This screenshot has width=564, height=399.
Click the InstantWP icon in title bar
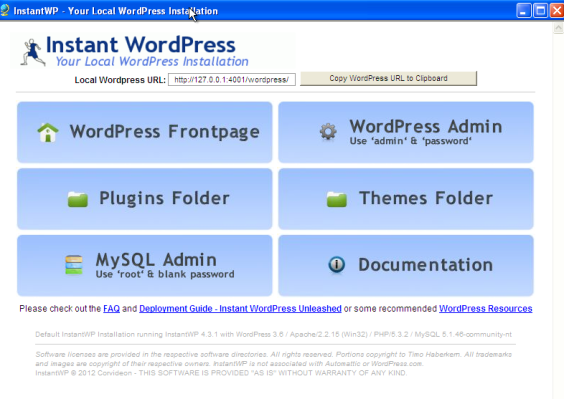pos(5,10)
